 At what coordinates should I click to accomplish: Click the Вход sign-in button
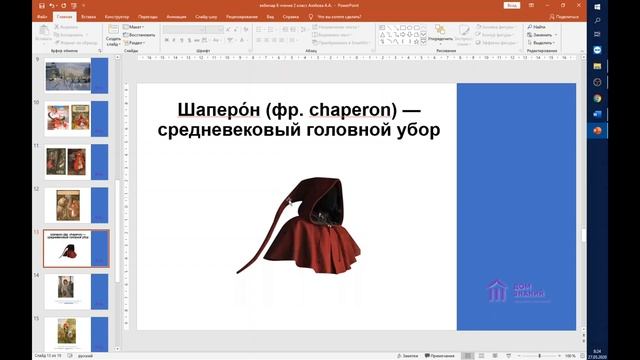512,5
